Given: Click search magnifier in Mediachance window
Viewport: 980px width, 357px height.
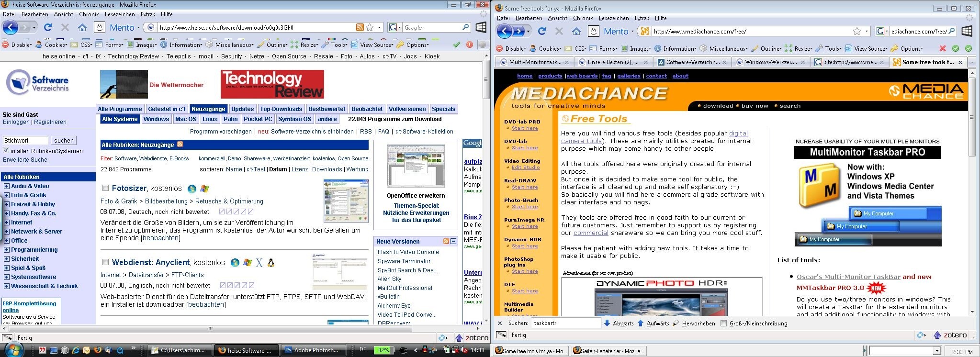Looking at the screenshot, I should pyautogui.click(x=952, y=31).
